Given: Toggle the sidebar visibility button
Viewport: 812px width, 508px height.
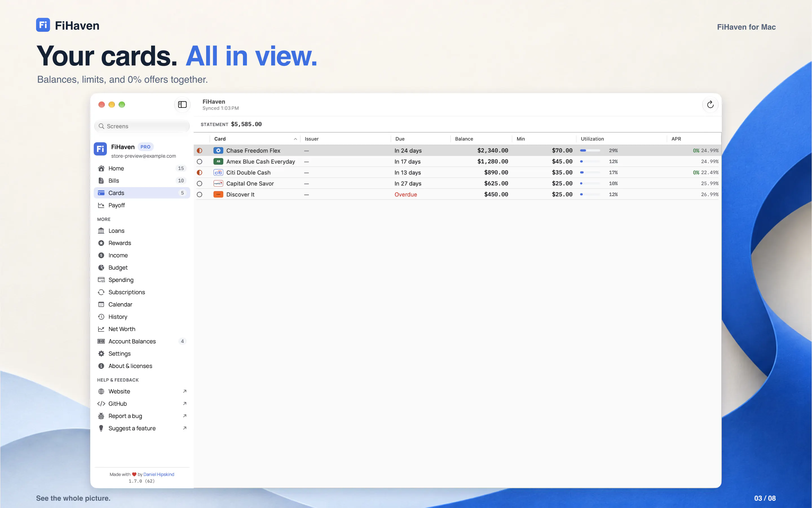Looking at the screenshot, I should 182,104.
